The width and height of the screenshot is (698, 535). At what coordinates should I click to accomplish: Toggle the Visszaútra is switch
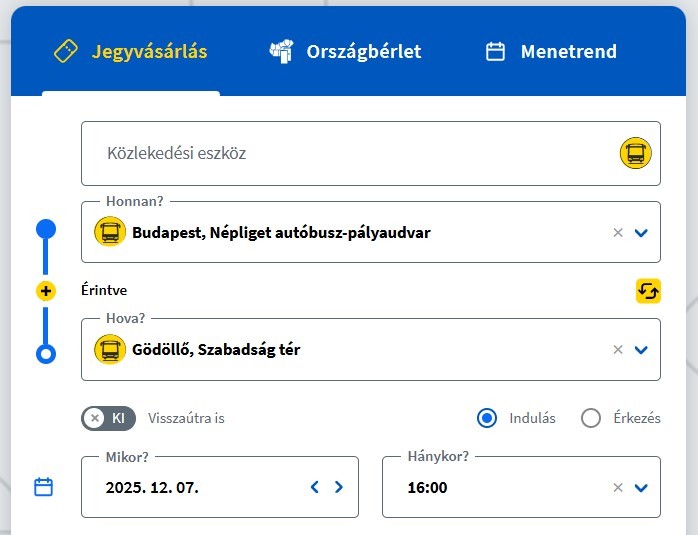[109, 418]
